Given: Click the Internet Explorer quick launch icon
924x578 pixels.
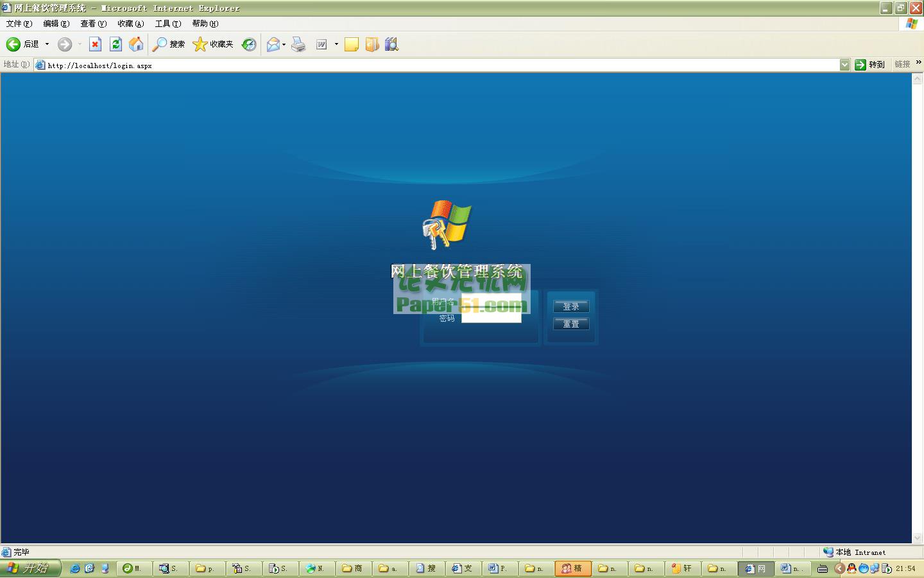Looking at the screenshot, I should pyautogui.click(x=75, y=568).
